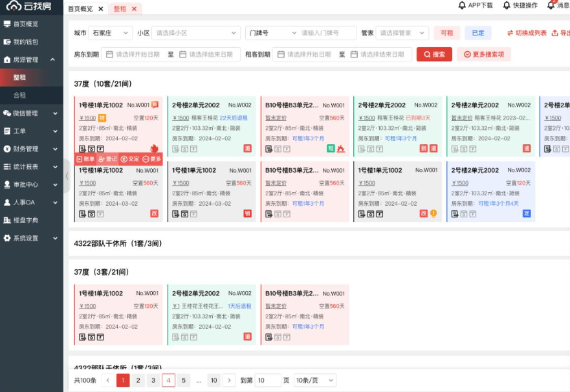
Task: Click the 可租1年3个月4天 link
Action: pyautogui.click(x=498, y=204)
